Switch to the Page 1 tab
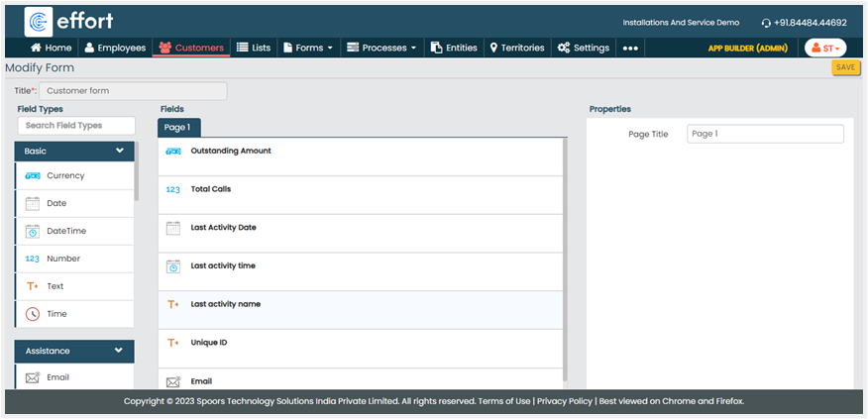This screenshot has height=419, width=868. (179, 127)
